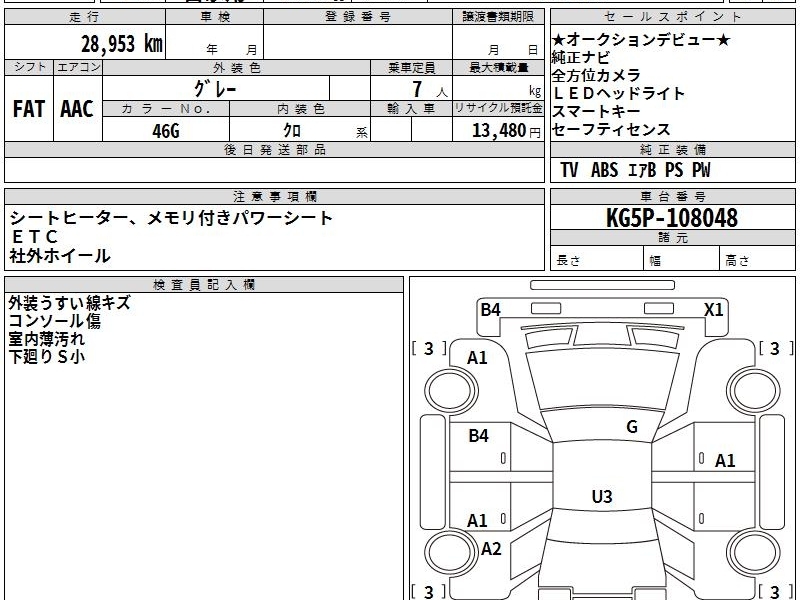Click the 幅 dimension field
The image size is (800, 600).
point(682,258)
